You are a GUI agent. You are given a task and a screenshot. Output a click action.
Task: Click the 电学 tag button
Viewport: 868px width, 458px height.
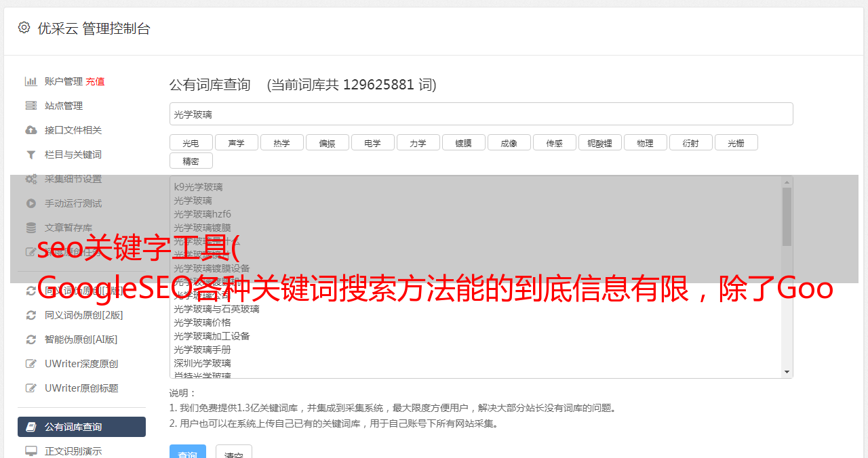(x=373, y=143)
